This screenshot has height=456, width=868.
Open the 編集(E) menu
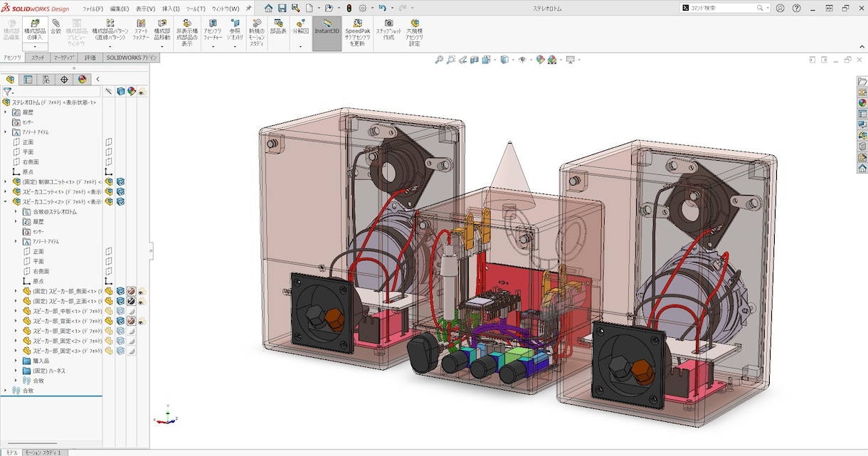[120, 9]
